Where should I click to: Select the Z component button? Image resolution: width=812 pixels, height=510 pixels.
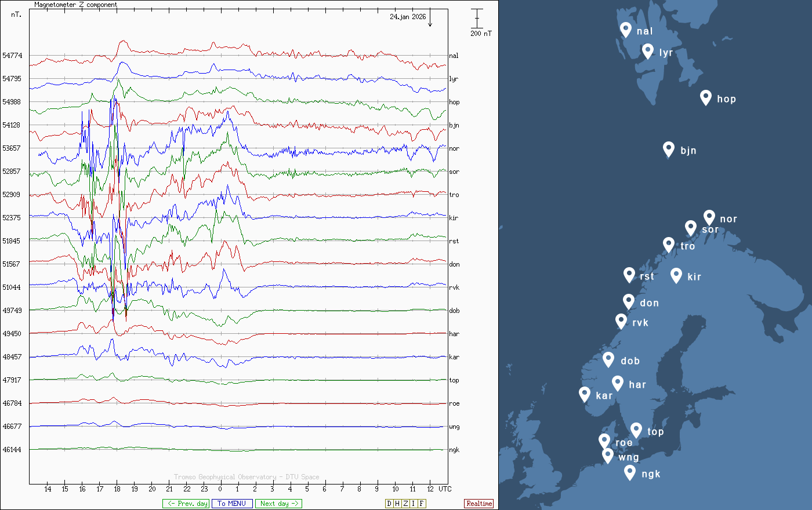pos(405,504)
